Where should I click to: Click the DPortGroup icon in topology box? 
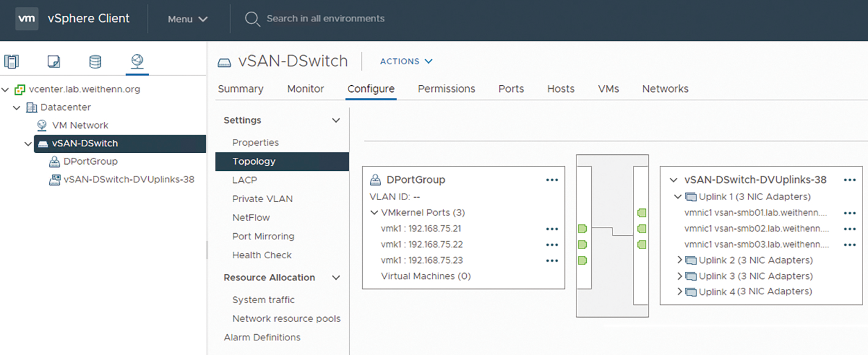click(376, 180)
